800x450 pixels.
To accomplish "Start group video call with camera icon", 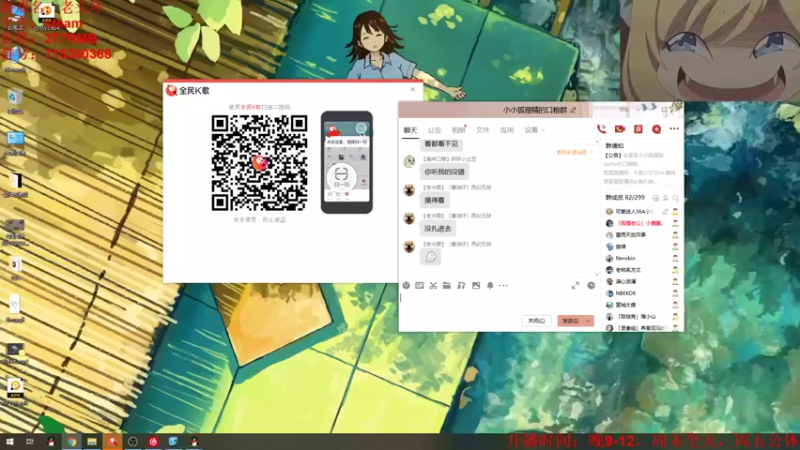I will click(620, 129).
